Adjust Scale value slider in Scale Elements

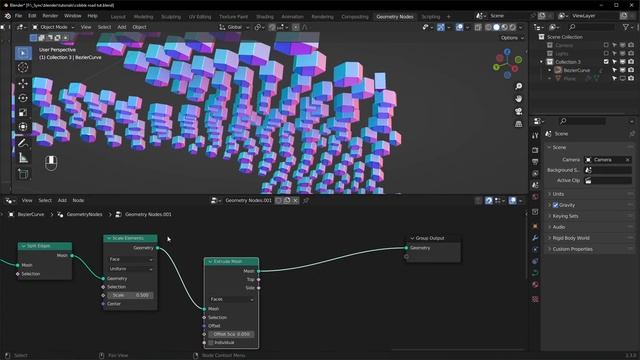(x=131, y=295)
